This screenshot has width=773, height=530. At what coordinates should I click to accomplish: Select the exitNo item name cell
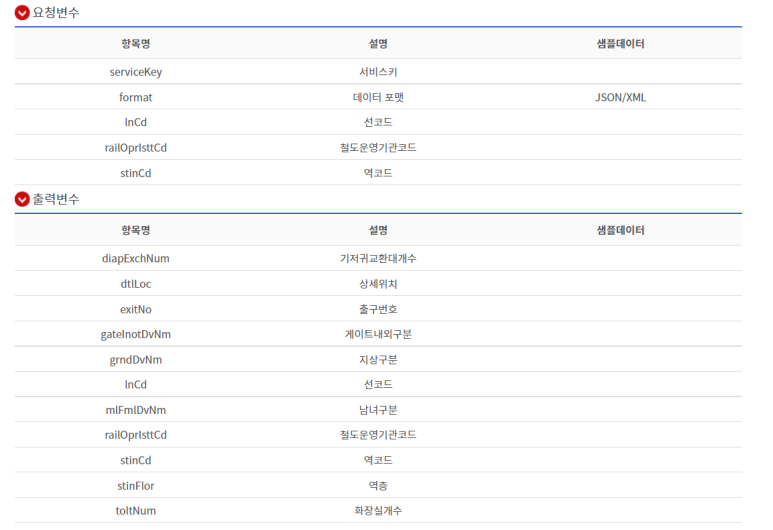click(136, 309)
